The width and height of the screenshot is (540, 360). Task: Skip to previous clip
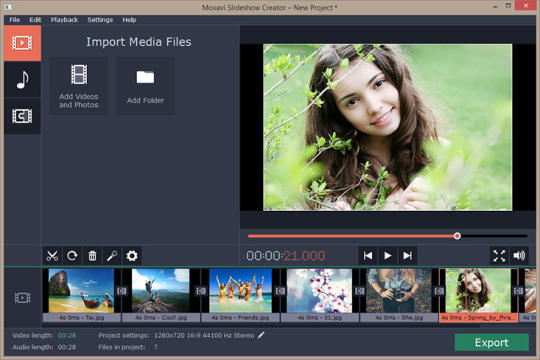click(x=368, y=256)
